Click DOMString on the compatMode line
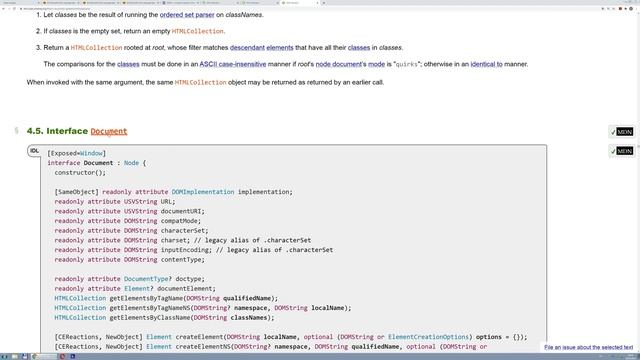The width and height of the screenshot is (640, 360). pyautogui.click(x=141, y=221)
